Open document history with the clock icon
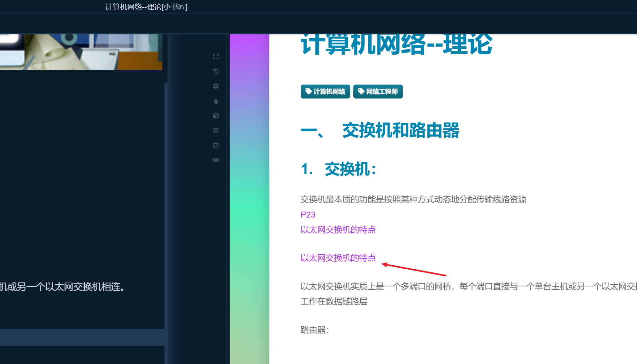This screenshot has height=364, width=637. point(216,71)
